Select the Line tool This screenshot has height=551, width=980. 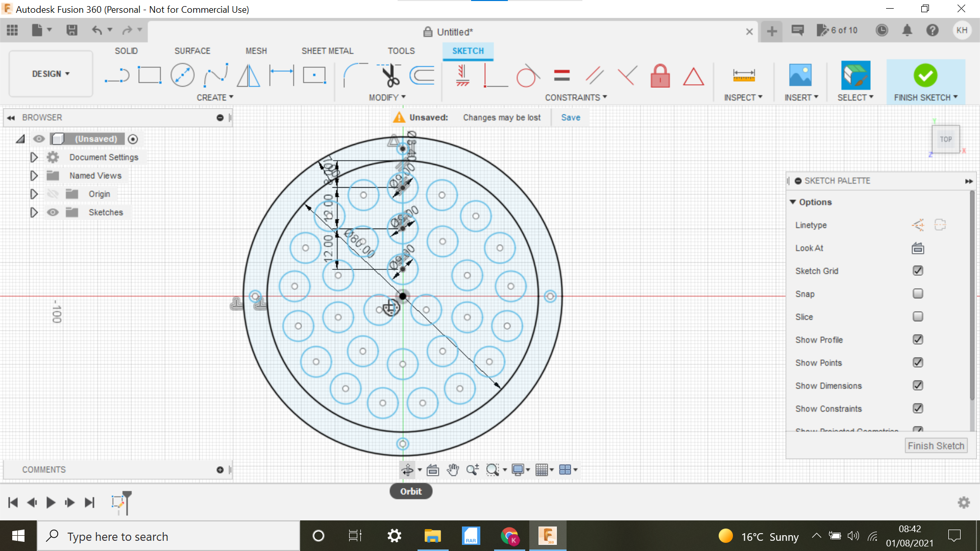pyautogui.click(x=116, y=75)
